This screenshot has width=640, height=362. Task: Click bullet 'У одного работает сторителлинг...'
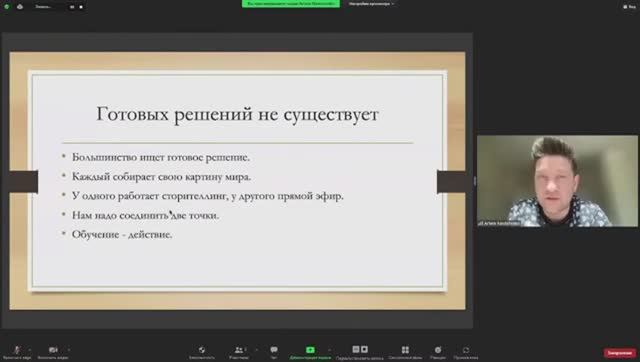click(x=208, y=196)
